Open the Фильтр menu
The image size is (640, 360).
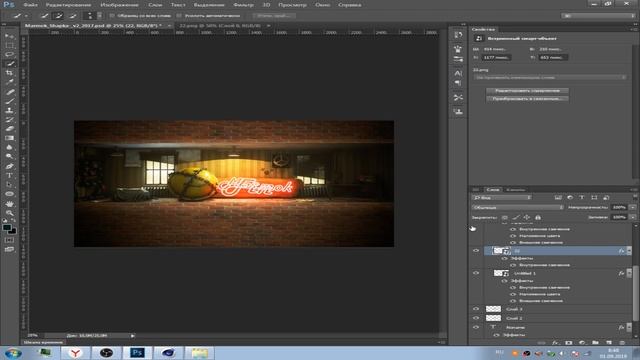click(243, 5)
